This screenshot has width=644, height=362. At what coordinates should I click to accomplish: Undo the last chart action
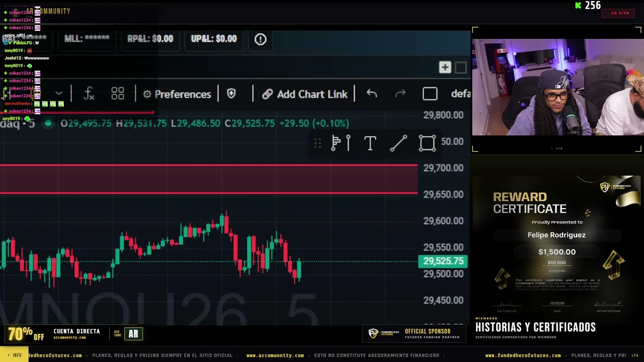click(x=371, y=94)
